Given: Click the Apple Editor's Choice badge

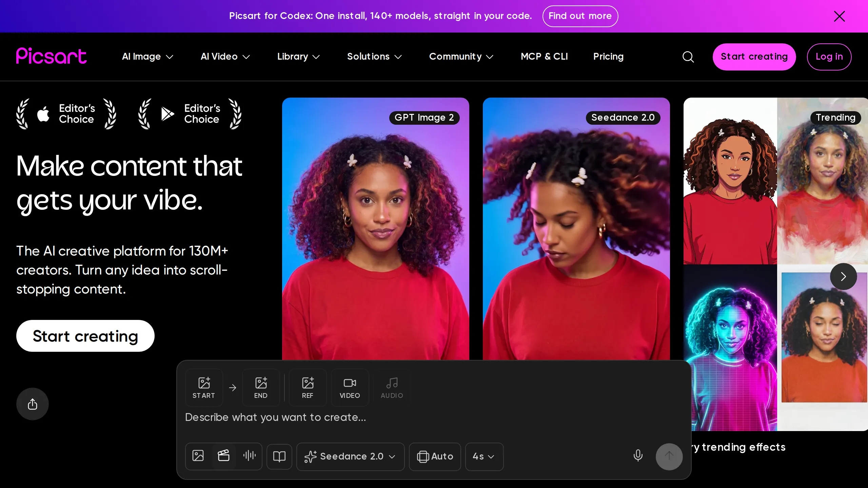Looking at the screenshot, I should (x=66, y=114).
